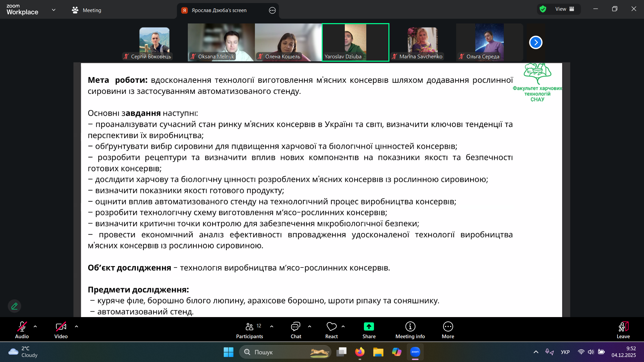Viewport: 644px width, 362px height.
Task: Open the Participants panel
Action: 249,330
